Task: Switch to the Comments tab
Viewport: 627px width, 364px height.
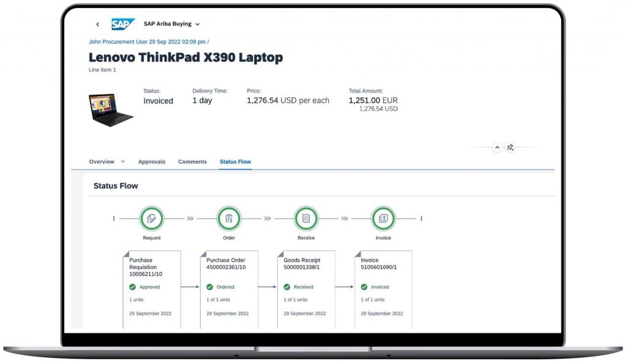Action: (192, 162)
